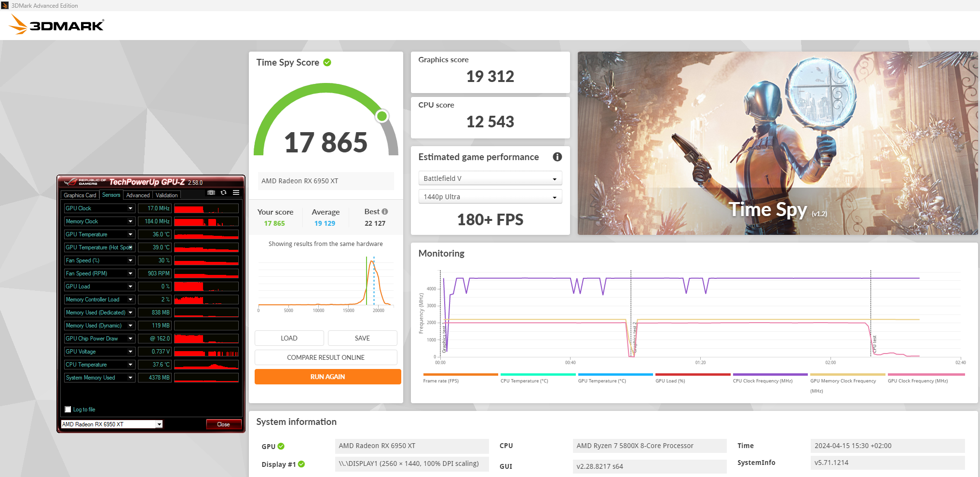Select the Sensors tab in GPU-Z
Viewport: 980px width, 477px height.
point(111,195)
